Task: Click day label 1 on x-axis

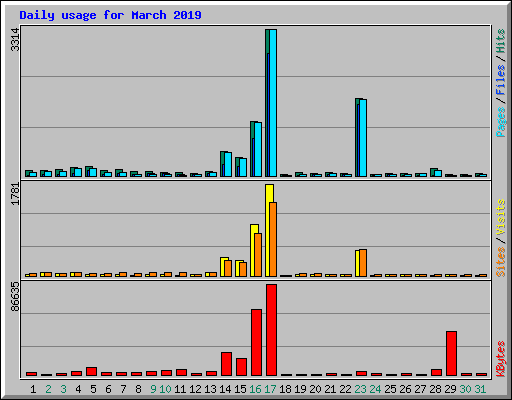Action: [33, 389]
